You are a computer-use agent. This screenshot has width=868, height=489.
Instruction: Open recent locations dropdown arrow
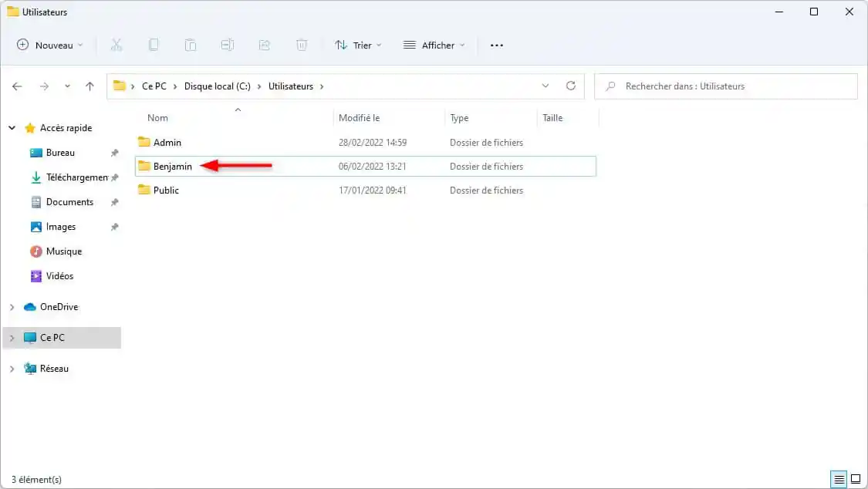coord(67,86)
